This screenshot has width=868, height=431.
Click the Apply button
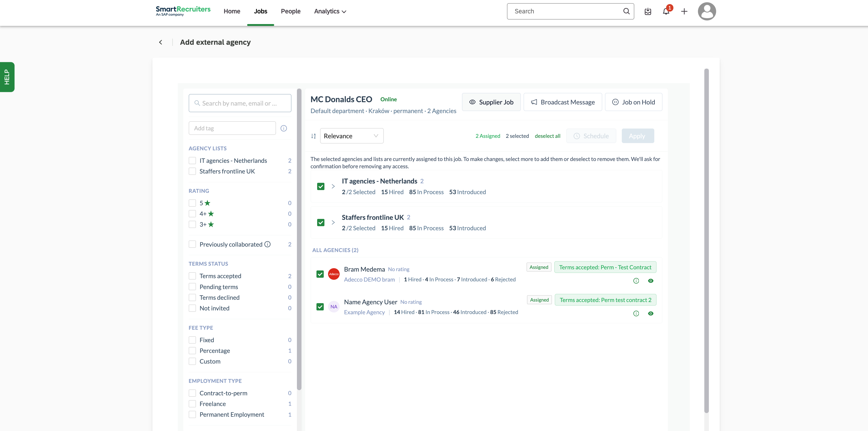point(637,136)
